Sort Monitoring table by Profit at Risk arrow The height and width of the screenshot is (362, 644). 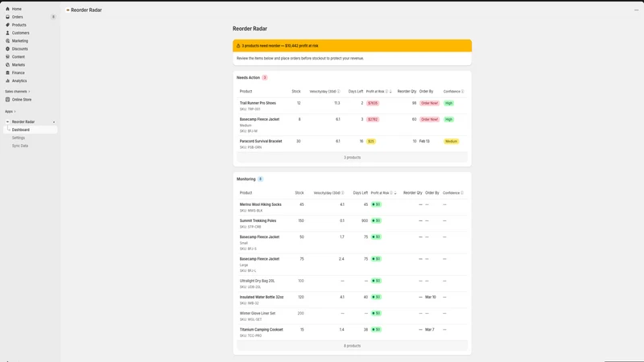click(395, 193)
